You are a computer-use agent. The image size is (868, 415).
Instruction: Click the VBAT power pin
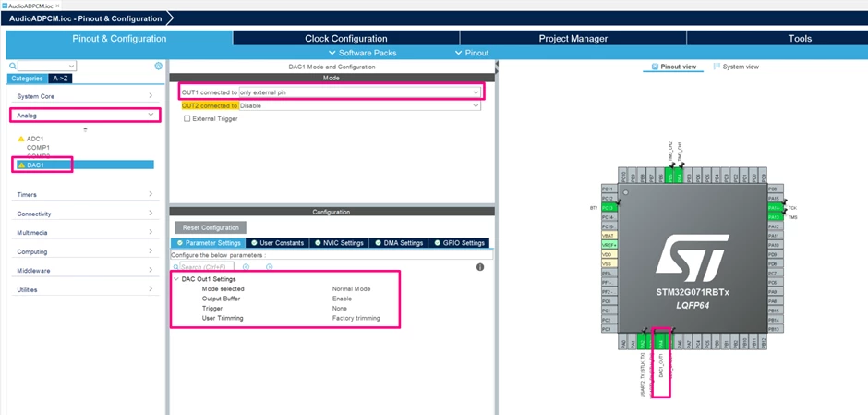coord(609,236)
